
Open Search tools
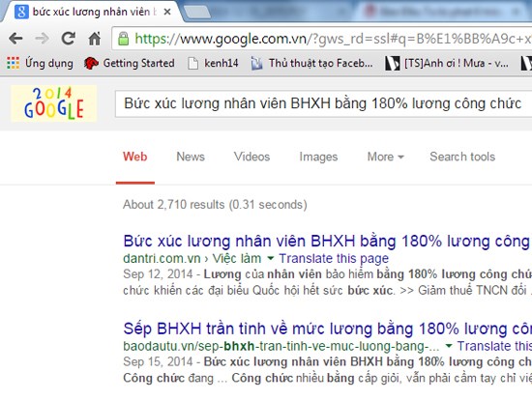[x=462, y=157]
